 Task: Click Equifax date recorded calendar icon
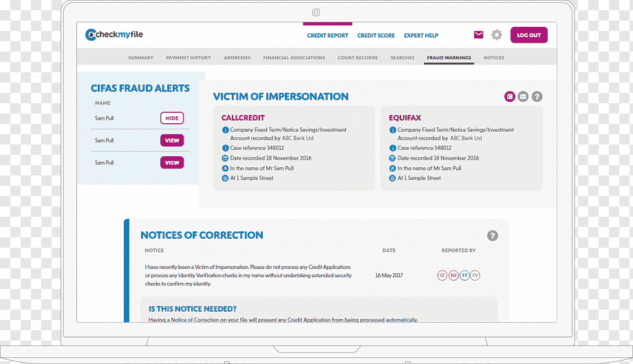392,158
